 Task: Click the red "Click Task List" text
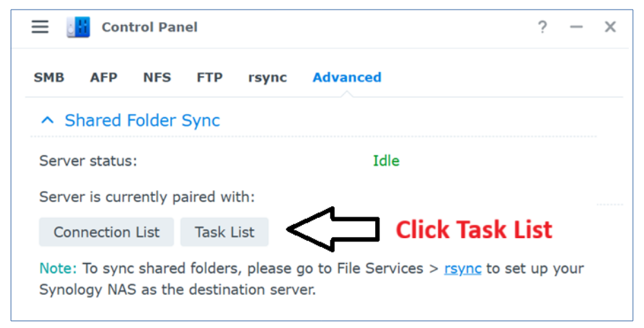click(473, 230)
